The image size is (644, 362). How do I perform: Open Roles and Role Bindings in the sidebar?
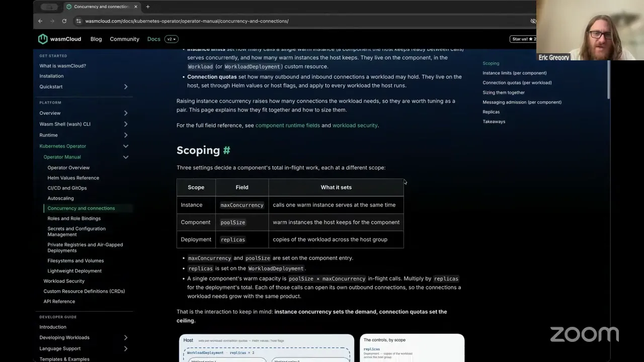click(x=74, y=218)
